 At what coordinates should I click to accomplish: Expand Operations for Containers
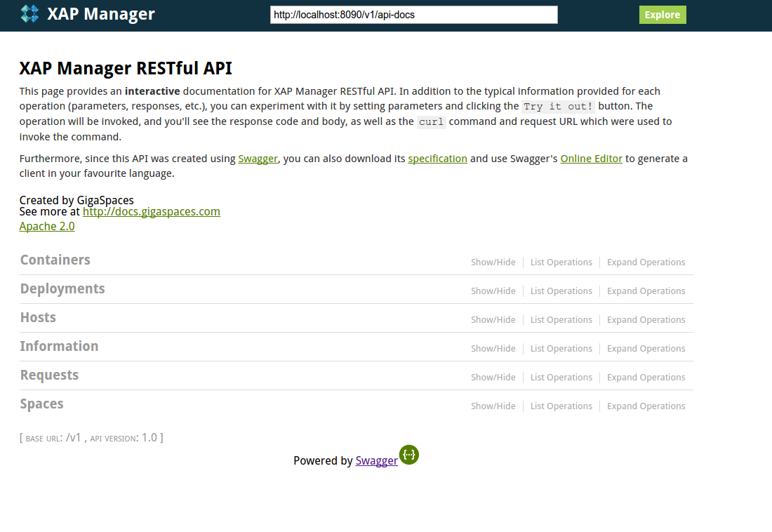click(646, 262)
